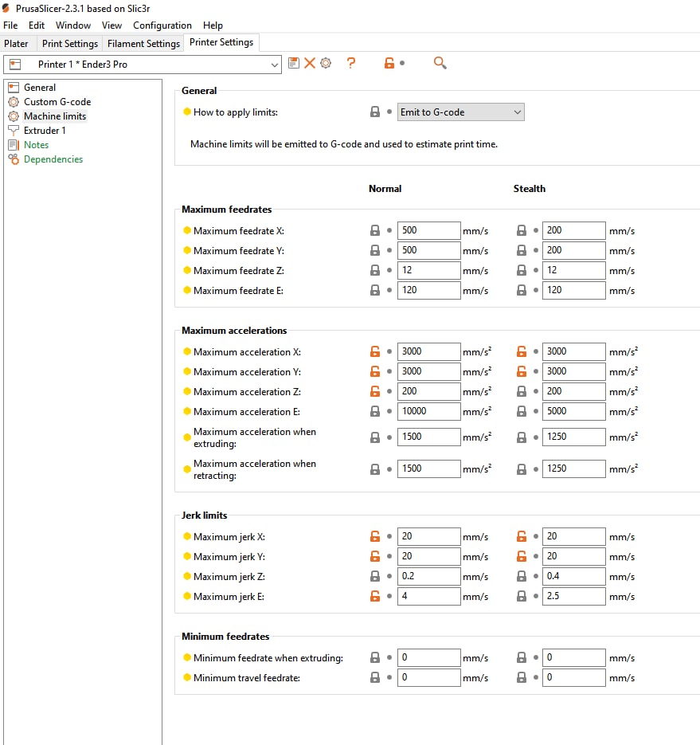Click orange lock for Stealth Maximum jerk Y
The height and width of the screenshot is (745, 700).
pos(522,556)
